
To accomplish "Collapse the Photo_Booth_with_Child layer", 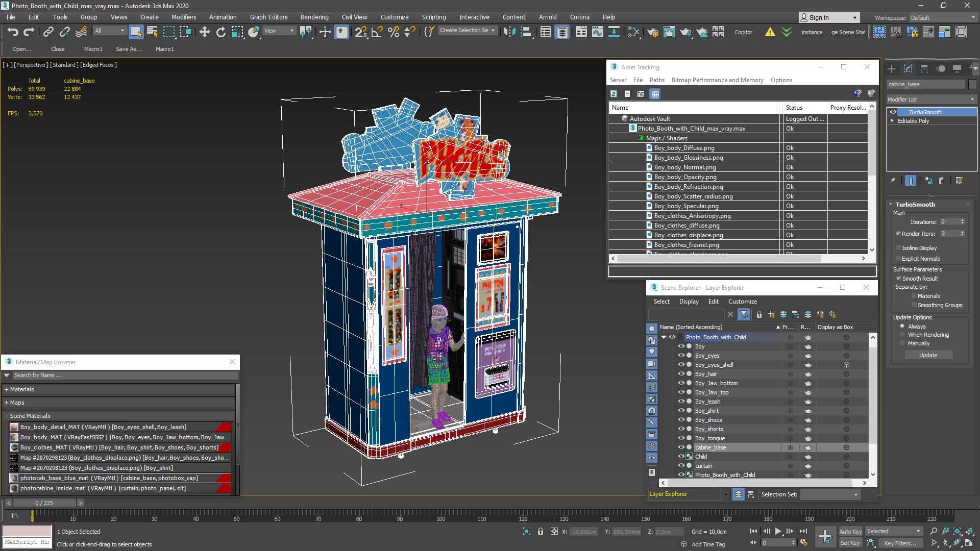I will point(664,337).
